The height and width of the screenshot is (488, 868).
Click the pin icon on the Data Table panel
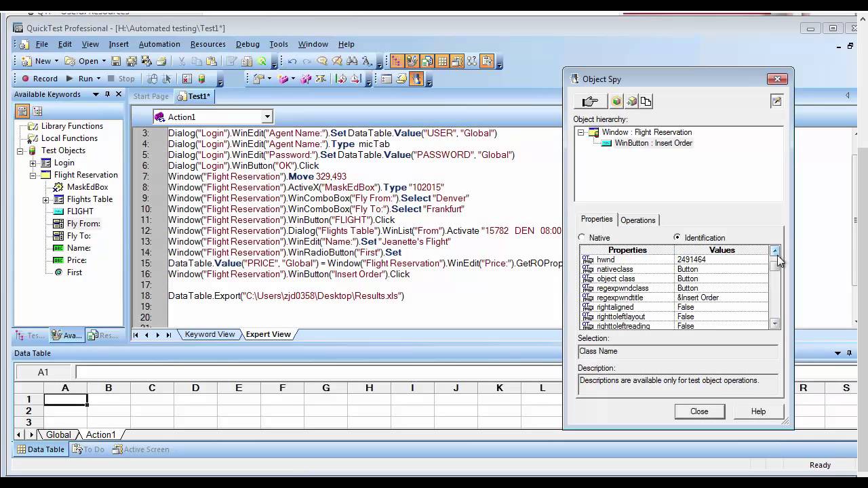849,353
